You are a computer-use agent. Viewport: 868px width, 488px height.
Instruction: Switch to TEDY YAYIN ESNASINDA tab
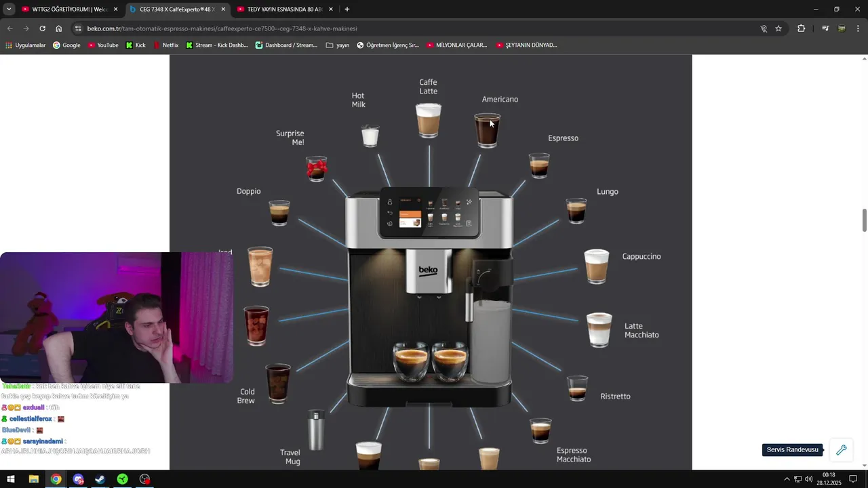tap(285, 9)
